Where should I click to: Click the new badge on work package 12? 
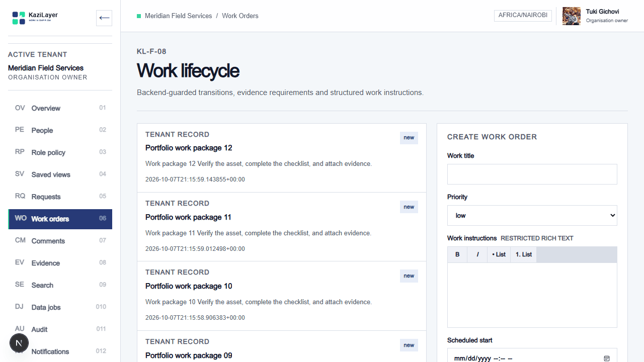click(x=409, y=138)
